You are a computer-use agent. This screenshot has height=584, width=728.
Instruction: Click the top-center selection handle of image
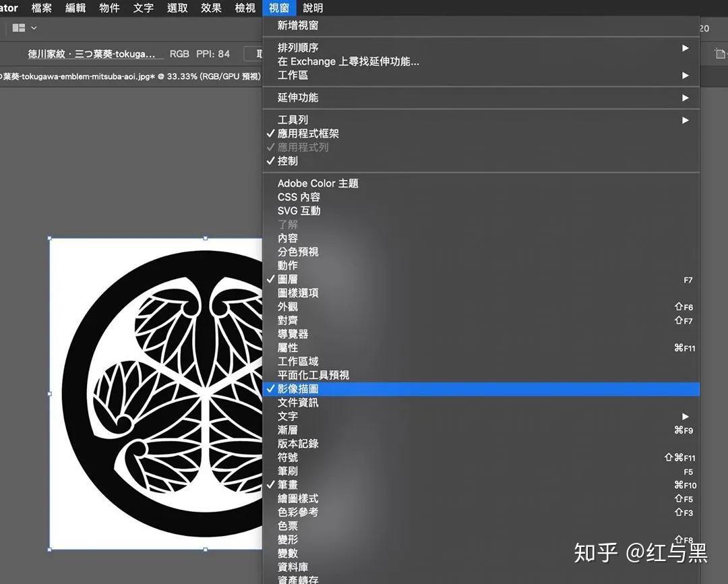(x=205, y=238)
